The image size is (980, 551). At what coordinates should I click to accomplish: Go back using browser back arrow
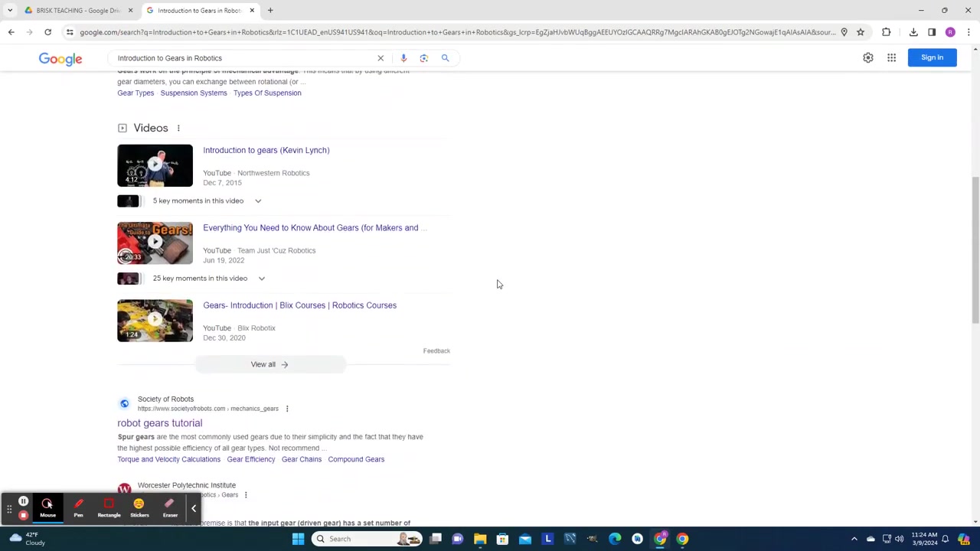11,32
